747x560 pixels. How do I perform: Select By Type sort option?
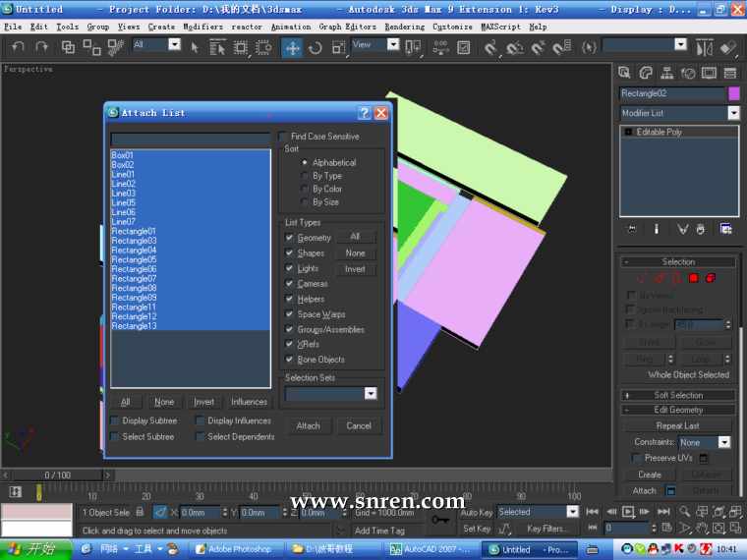pos(305,176)
